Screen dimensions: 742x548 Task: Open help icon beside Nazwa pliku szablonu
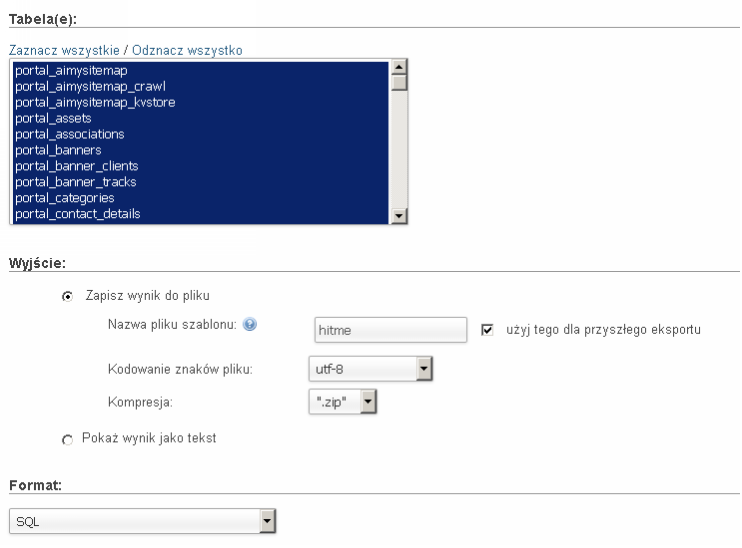click(249, 324)
